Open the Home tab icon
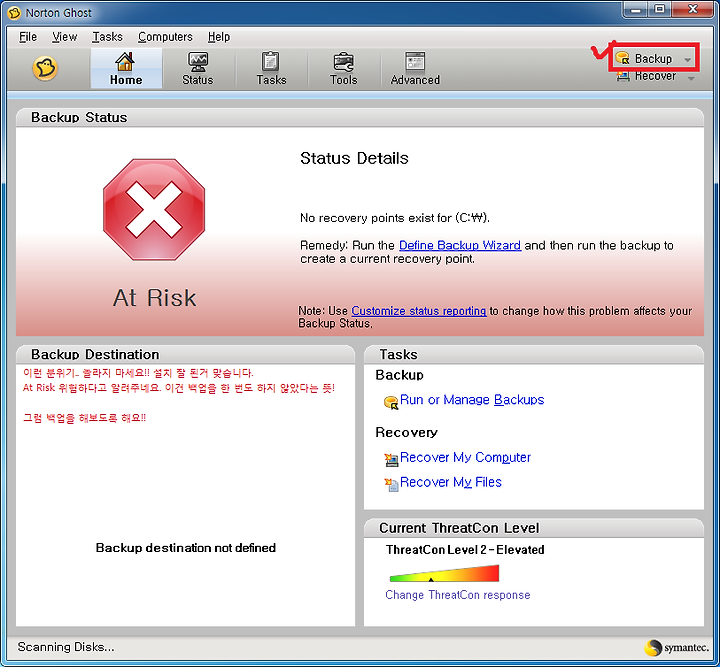The width and height of the screenshot is (720, 667). (x=125, y=62)
